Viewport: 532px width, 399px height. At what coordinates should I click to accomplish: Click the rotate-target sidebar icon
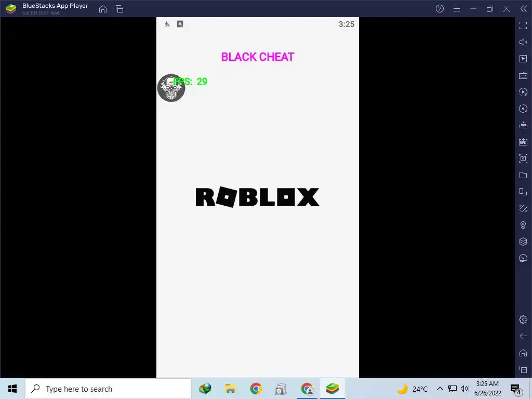pos(523,109)
